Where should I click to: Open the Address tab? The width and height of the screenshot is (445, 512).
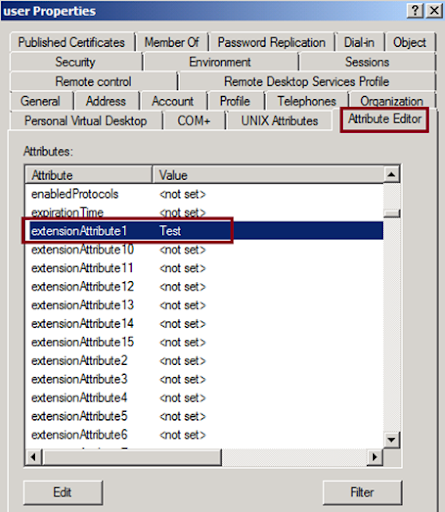(106, 101)
